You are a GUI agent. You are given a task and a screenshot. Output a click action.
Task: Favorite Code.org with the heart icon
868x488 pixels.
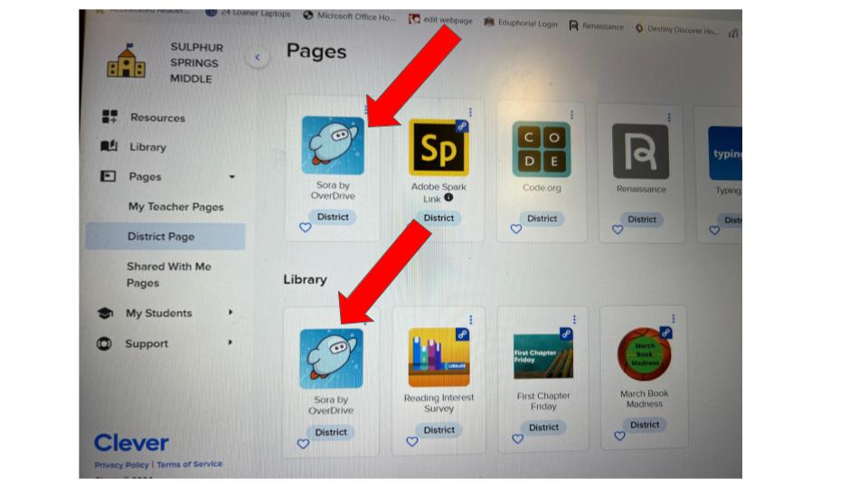[x=516, y=229]
